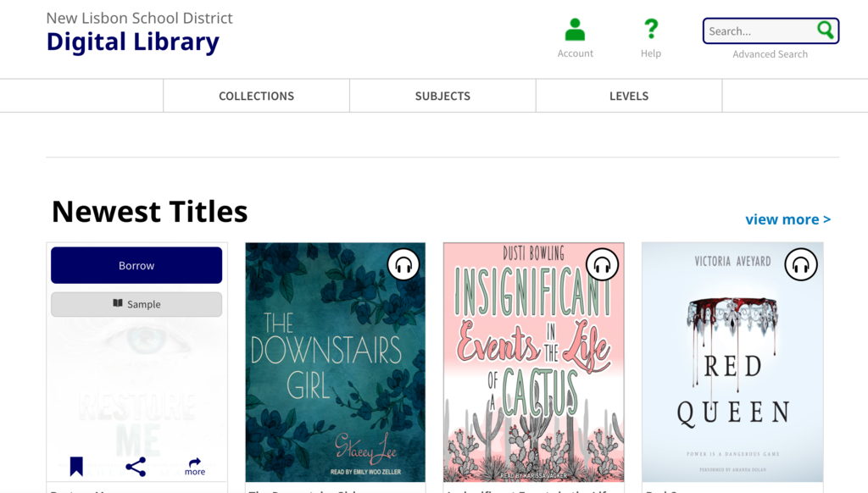Open a Sample of Restore Me
This screenshot has width=868, height=493.
pos(136,304)
